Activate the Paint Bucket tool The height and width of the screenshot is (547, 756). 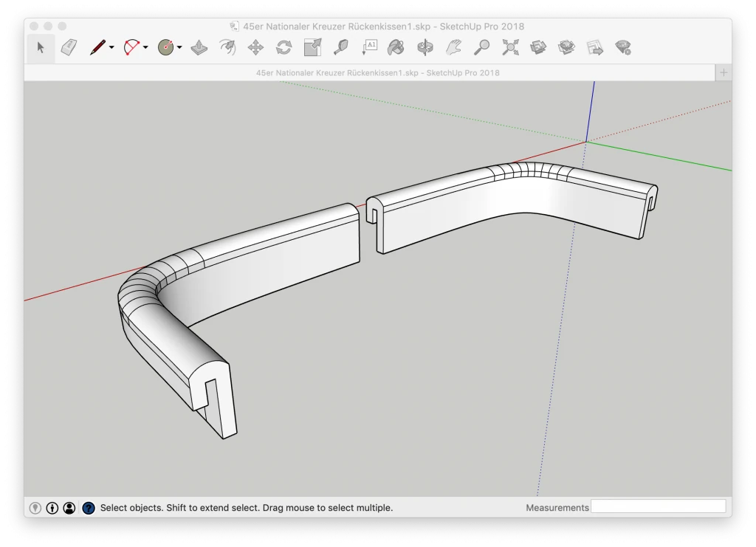pos(396,48)
